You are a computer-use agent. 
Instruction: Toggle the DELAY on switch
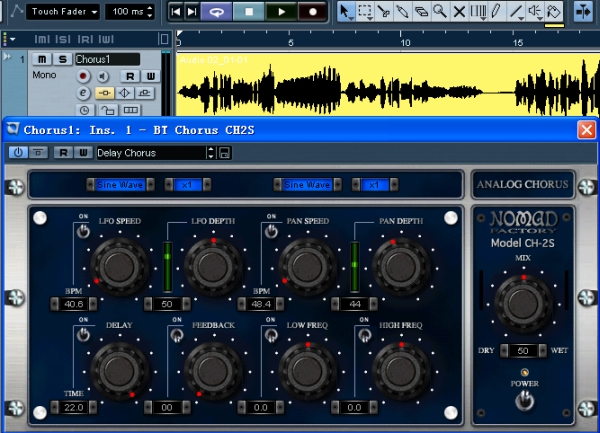(x=83, y=335)
